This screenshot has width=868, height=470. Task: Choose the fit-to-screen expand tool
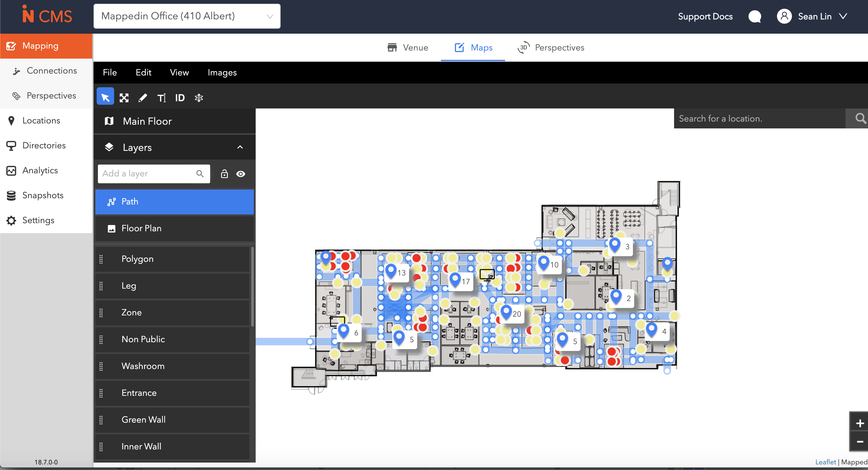[x=124, y=98]
